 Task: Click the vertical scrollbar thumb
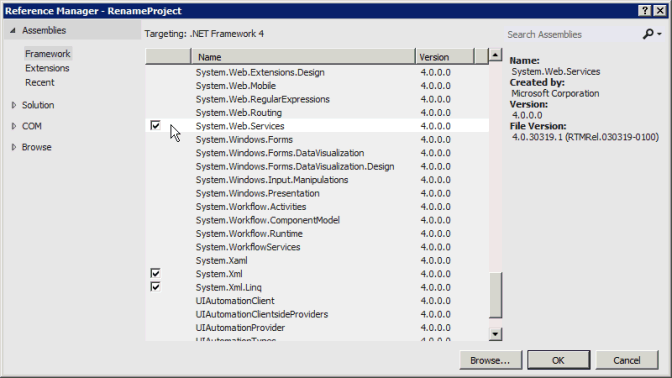(x=495, y=295)
